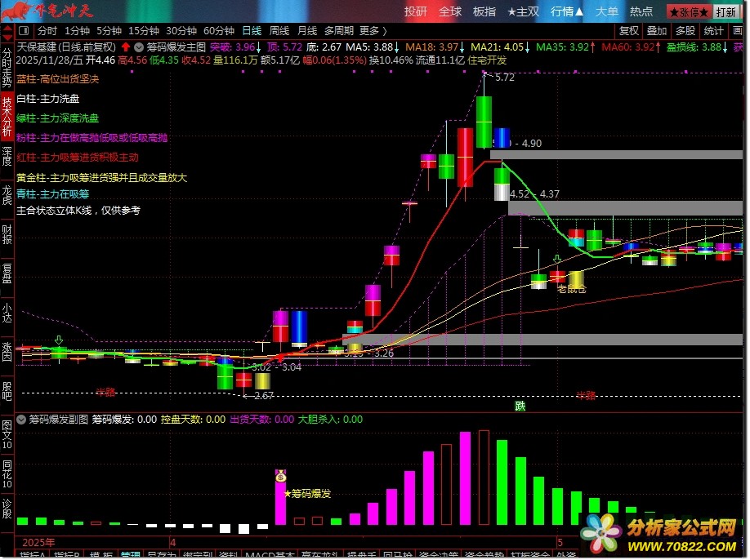Viewport: 750px width, 560px height.
Task: Click the 控盘天数: 0.00 indicator value
Action: click(x=193, y=420)
